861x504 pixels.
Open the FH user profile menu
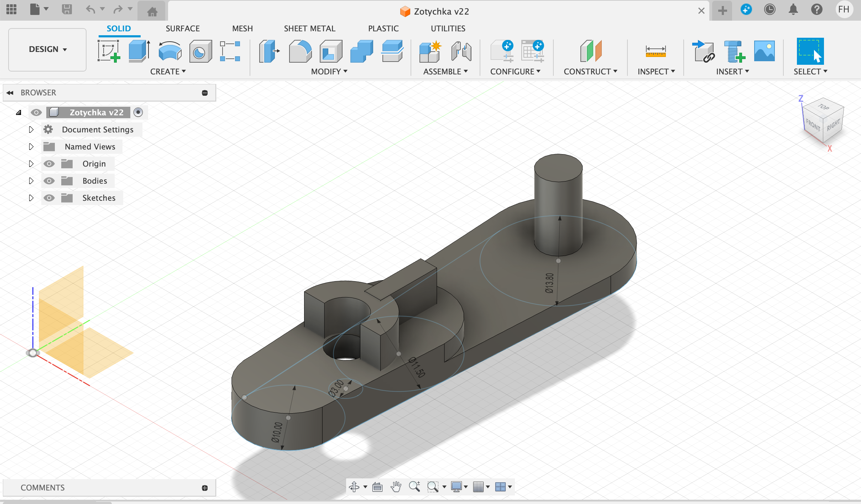point(844,10)
